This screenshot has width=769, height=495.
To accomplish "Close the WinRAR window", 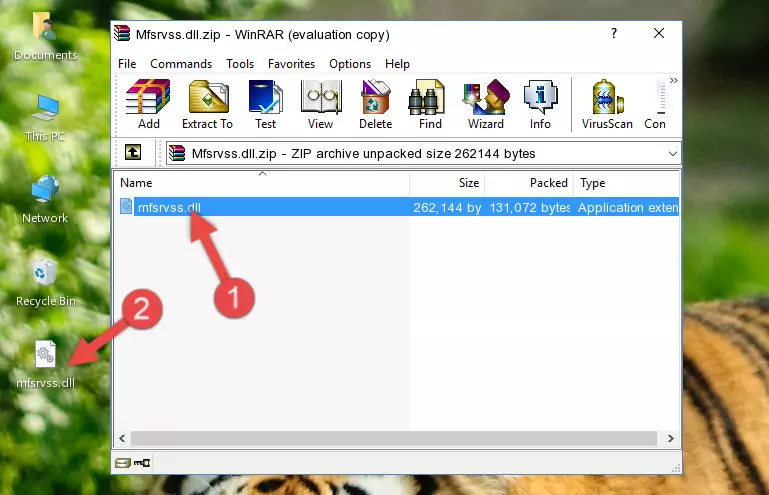I will tap(659, 33).
